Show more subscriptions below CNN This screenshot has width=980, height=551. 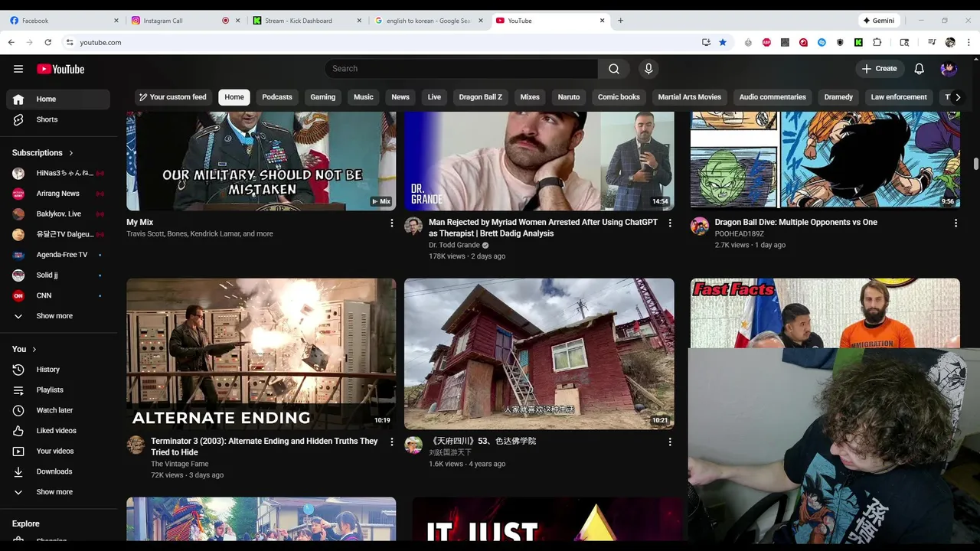[58, 316]
